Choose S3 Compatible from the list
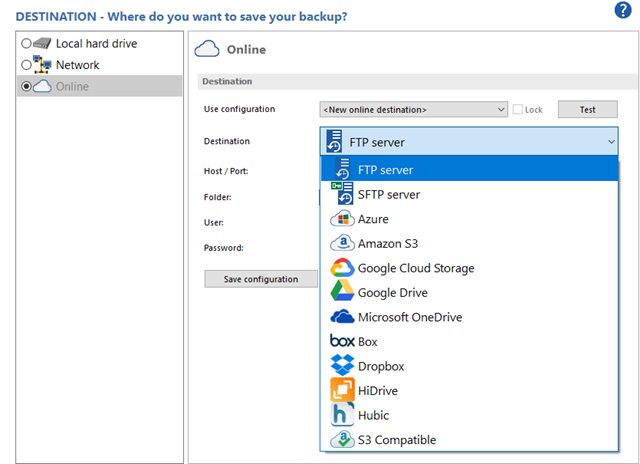The width and height of the screenshot is (640, 464). (x=396, y=440)
